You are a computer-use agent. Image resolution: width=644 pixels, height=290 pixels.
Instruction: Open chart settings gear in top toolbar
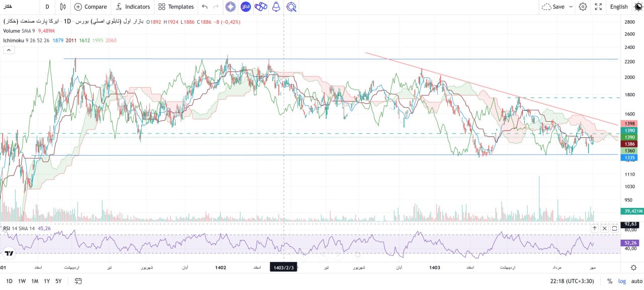coord(583,7)
